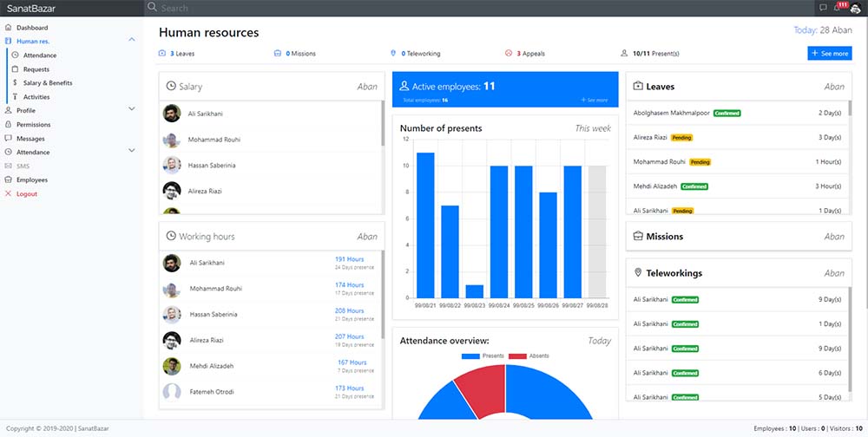
Task: Click the Requests clipboard icon
Action: (x=15, y=69)
